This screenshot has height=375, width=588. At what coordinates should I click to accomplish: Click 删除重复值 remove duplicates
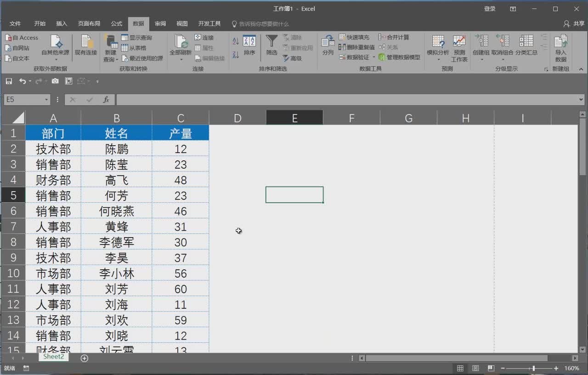pos(356,47)
